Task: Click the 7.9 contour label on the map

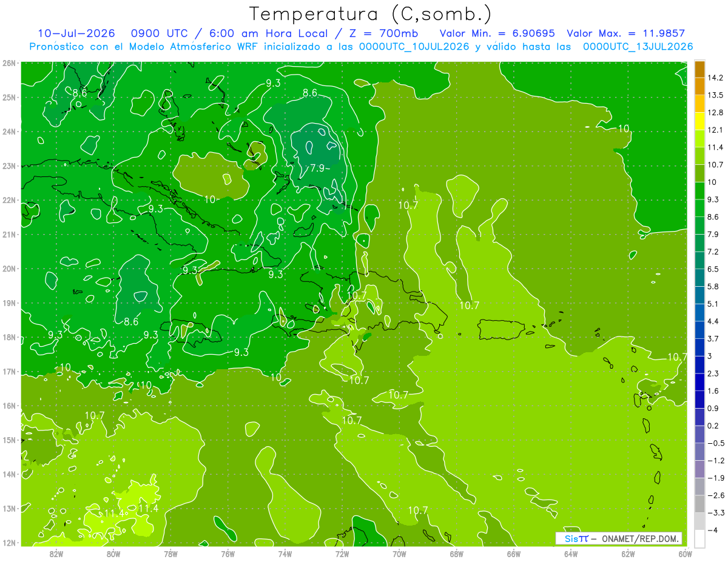Action: click(318, 169)
